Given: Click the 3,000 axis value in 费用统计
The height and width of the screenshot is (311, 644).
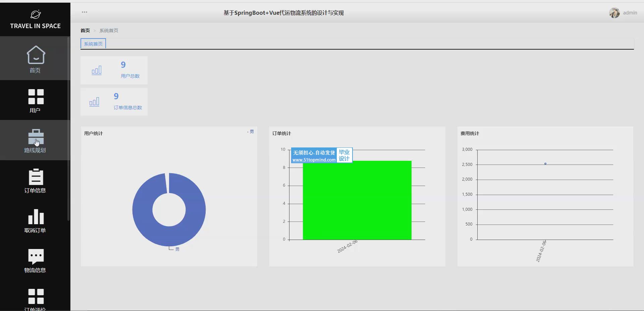Looking at the screenshot, I should pyautogui.click(x=467, y=149).
